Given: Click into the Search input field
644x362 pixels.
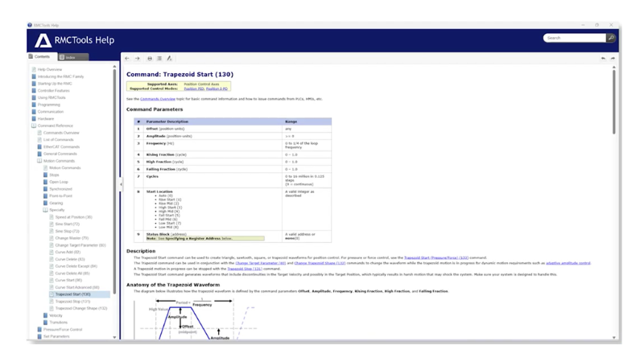Looking at the screenshot, I should 575,38.
